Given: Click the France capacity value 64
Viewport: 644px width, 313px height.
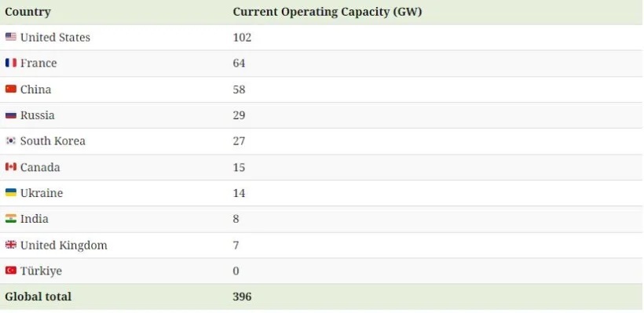Looking at the screenshot, I should pyautogui.click(x=239, y=64).
